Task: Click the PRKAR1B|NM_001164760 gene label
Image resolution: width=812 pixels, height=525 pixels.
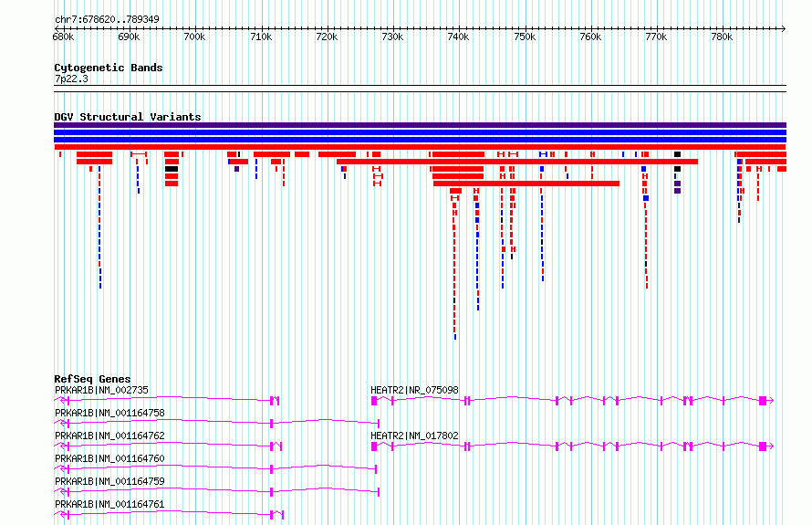Action: coord(109,458)
